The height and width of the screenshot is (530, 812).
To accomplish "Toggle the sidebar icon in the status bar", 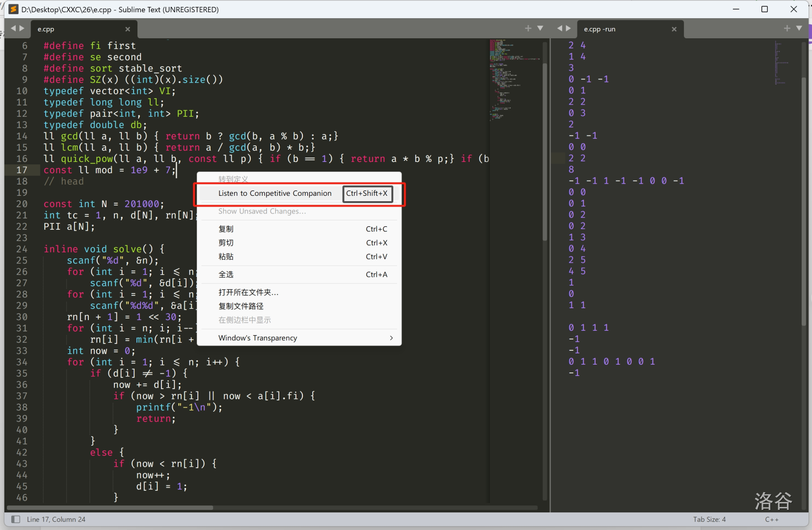I will click(15, 519).
